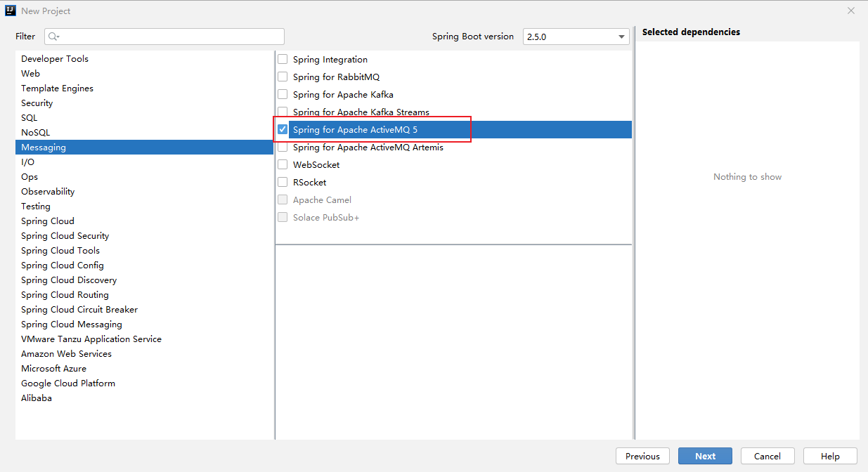Select the Messaging category
The height and width of the screenshot is (472, 868).
[144, 147]
